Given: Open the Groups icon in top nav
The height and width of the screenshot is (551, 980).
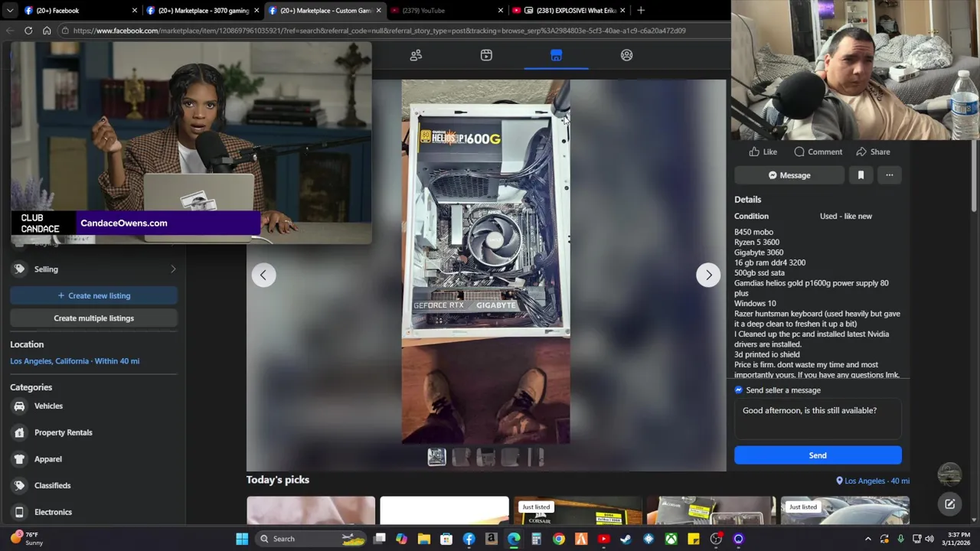Looking at the screenshot, I should point(626,55).
